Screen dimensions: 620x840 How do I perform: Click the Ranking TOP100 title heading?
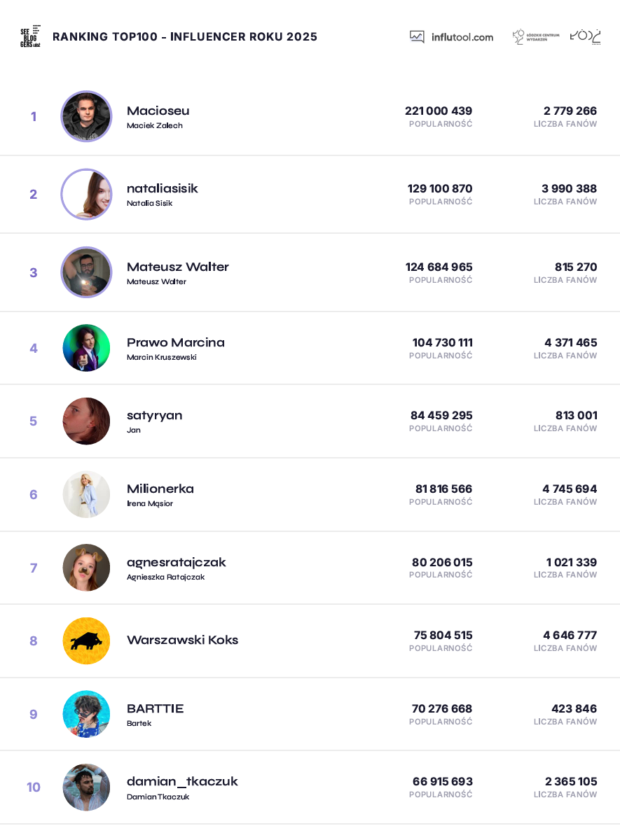(x=185, y=36)
